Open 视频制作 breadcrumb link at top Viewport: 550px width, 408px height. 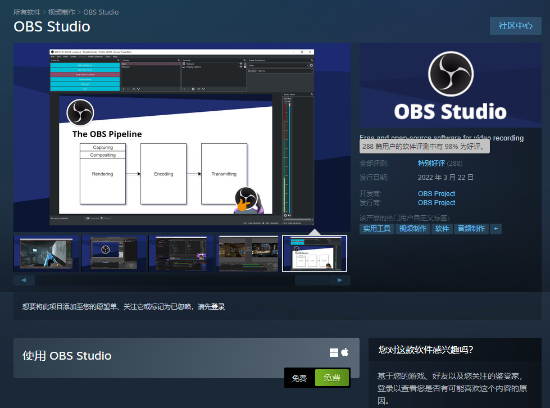click(61, 12)
